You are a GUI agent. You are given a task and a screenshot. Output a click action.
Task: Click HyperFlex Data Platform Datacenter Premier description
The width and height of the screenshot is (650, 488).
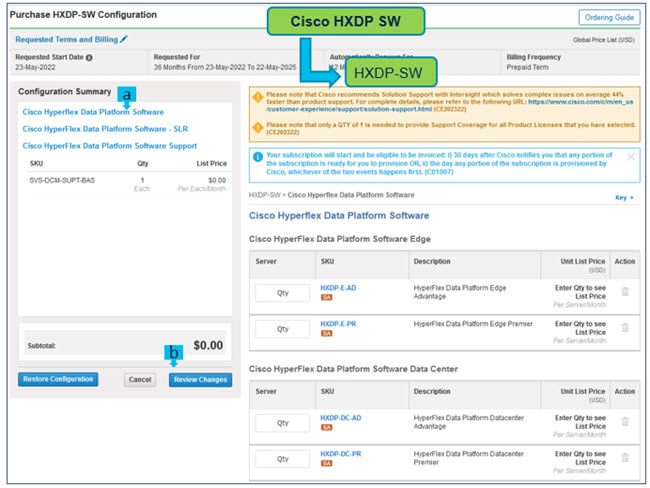click(x=468, y=458)
